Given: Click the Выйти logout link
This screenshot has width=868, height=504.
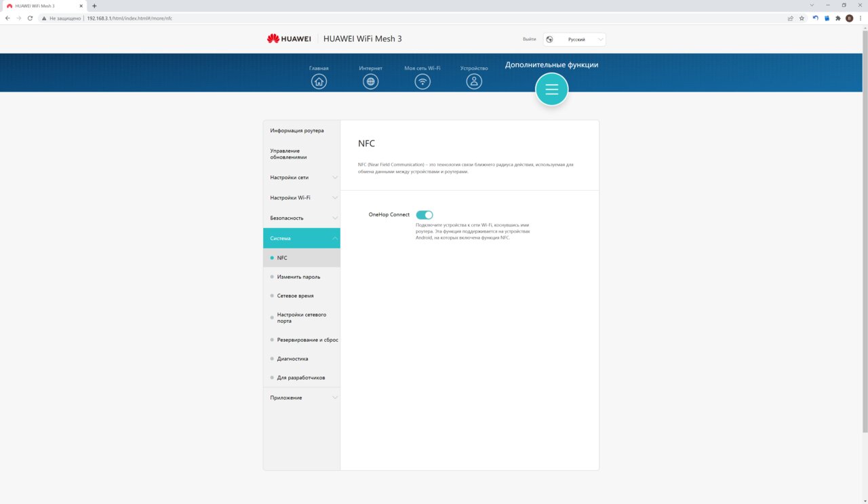Looking at the screenshot, I should [x=530, y=39].
